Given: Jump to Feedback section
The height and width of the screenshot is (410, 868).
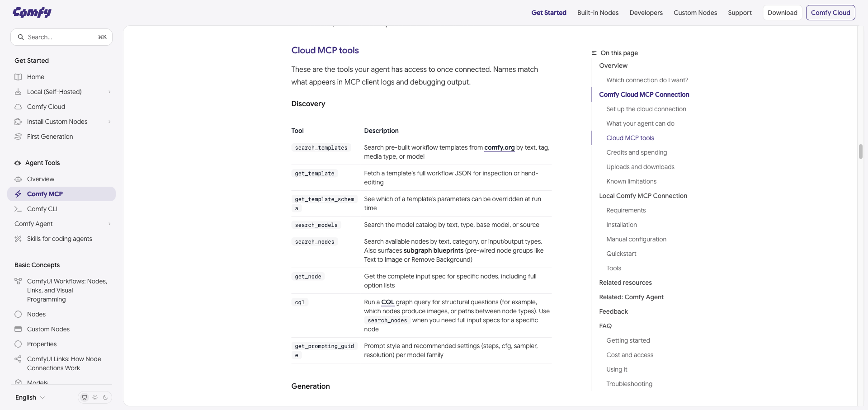Looking at the screenshot, I should 613,311.
